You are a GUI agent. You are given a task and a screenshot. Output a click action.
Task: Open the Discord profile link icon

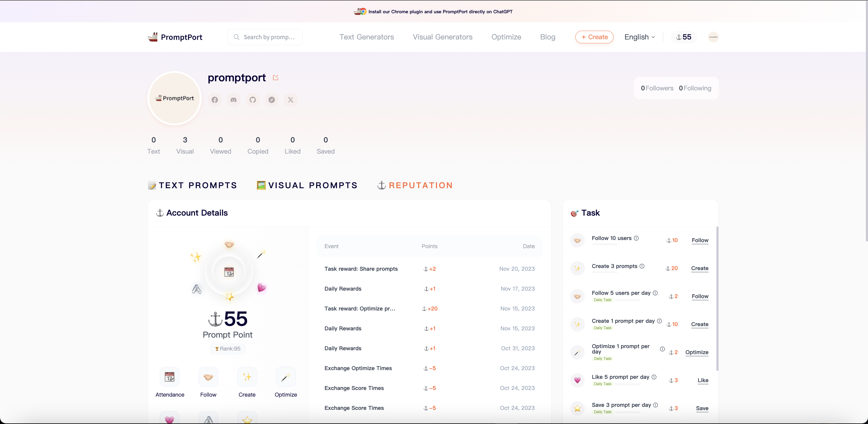click(234, 100)
